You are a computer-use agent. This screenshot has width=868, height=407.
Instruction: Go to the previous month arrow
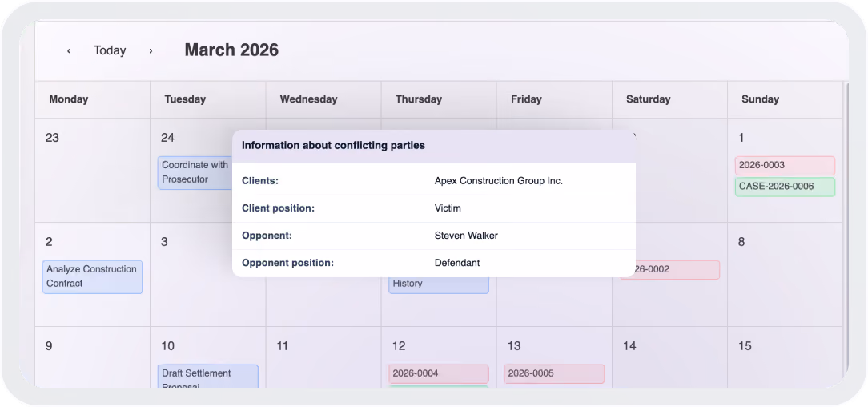[x=69, y=51]
